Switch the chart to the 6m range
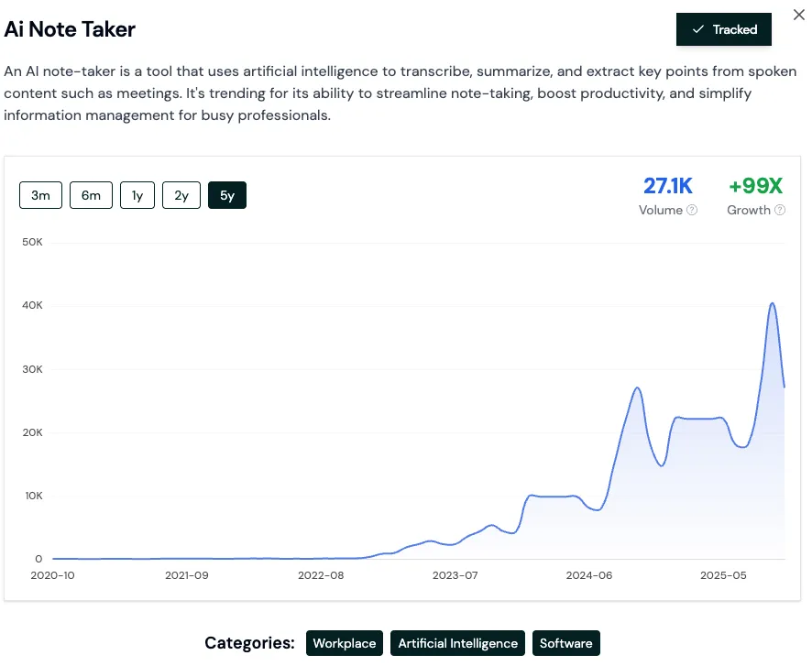 [91, 194]
